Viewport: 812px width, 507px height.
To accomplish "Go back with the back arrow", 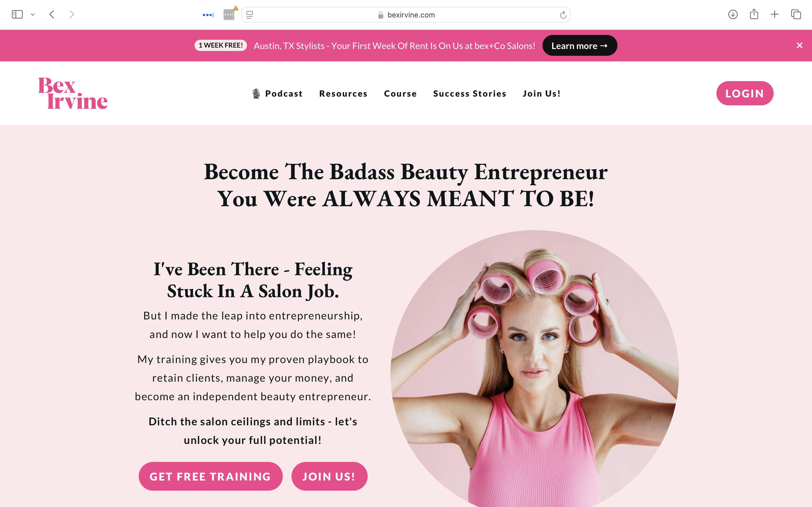I will (x=52, y=14).
